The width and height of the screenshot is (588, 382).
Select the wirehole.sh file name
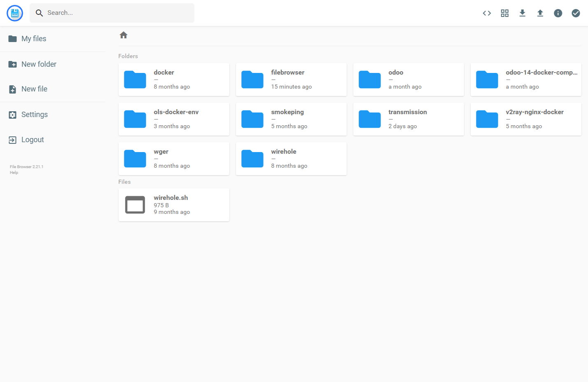(171, 198)
